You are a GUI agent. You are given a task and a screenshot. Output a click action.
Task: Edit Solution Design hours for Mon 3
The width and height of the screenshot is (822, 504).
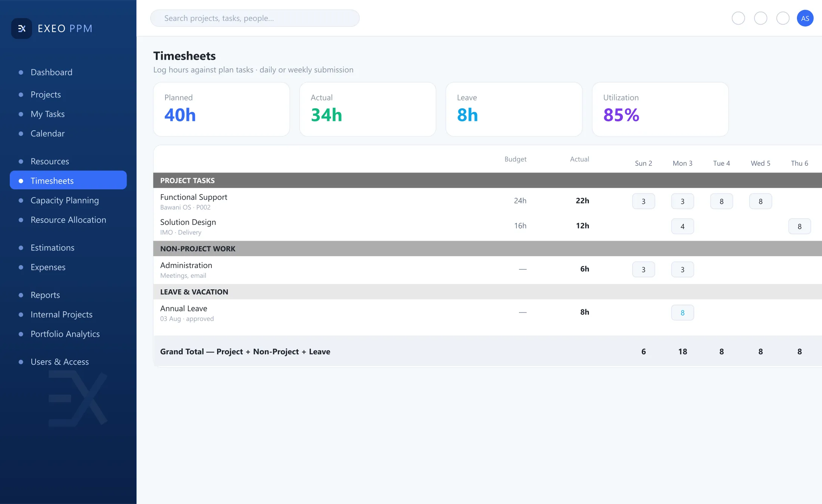682,226
